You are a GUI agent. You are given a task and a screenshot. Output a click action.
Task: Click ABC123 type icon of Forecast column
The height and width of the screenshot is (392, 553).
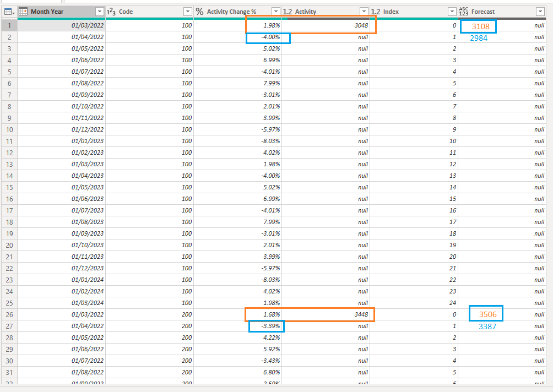(x=464, y=12)
